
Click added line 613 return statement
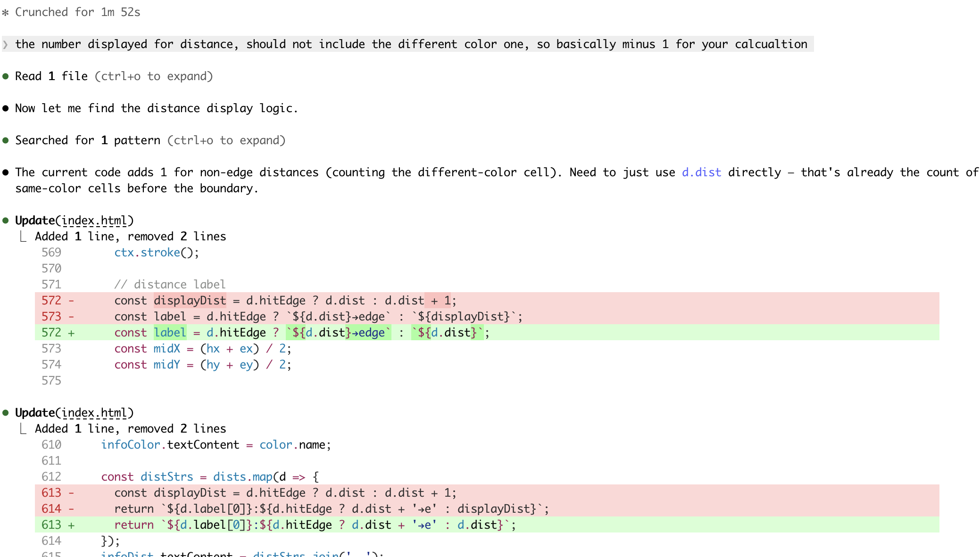pyautogui.click(x=487, y=525)
